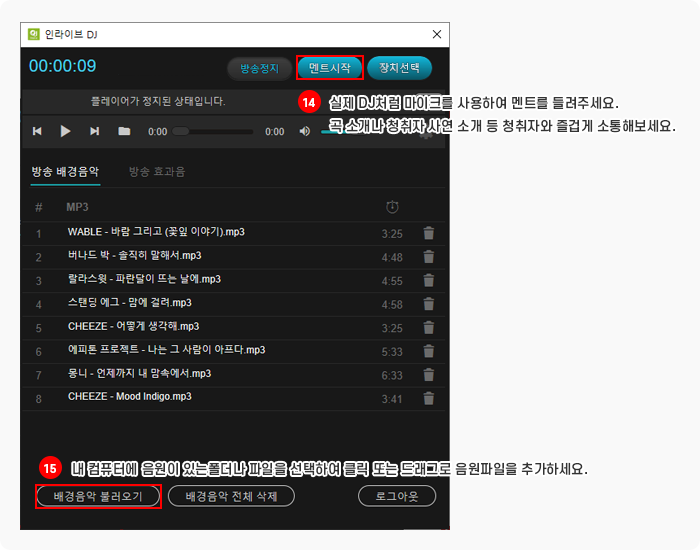Screen dimensions: 700x550
Task: Skip to the next track
Action: (x=94, y=131)
